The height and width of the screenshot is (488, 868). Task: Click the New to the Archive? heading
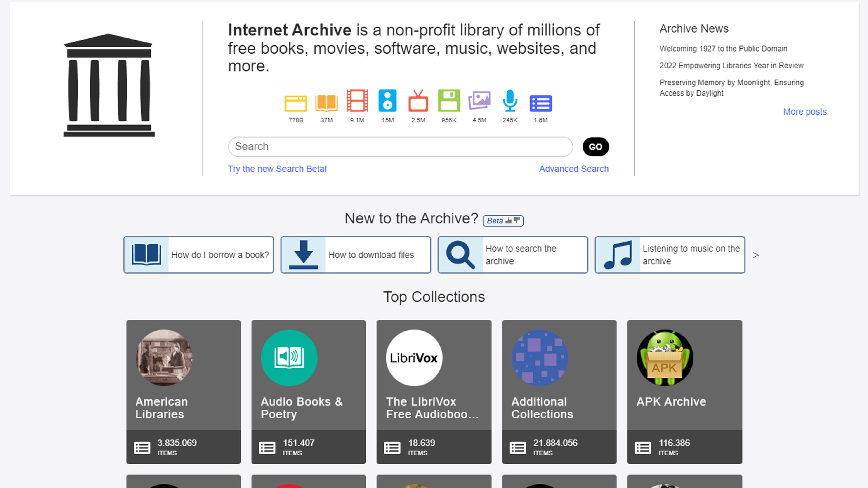point(411,218)
